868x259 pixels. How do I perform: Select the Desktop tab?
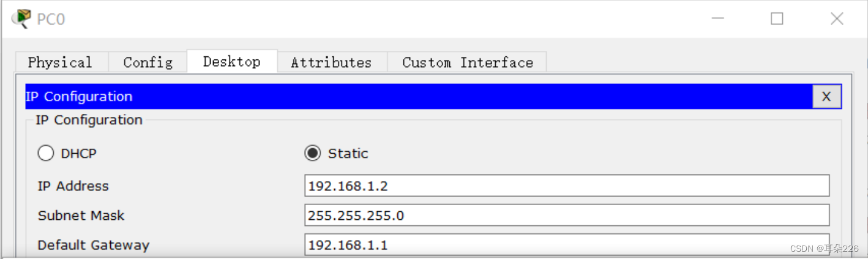click(x=232, y=62)
